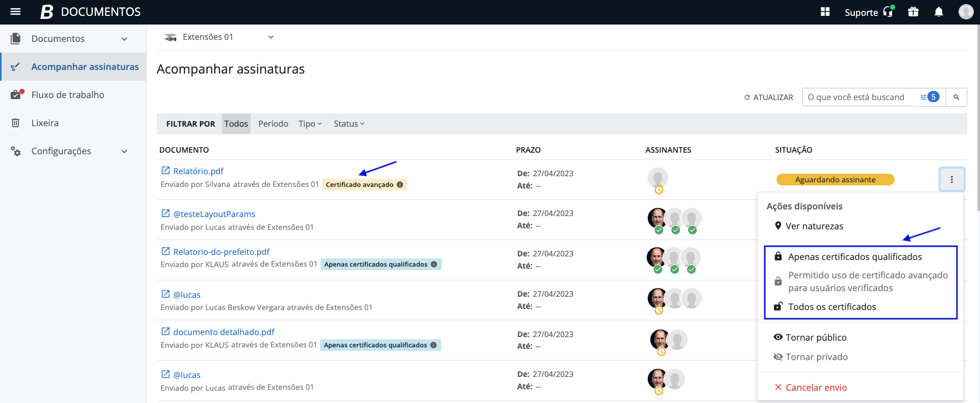Open the apps grid icon

click(x=825, y=12)
